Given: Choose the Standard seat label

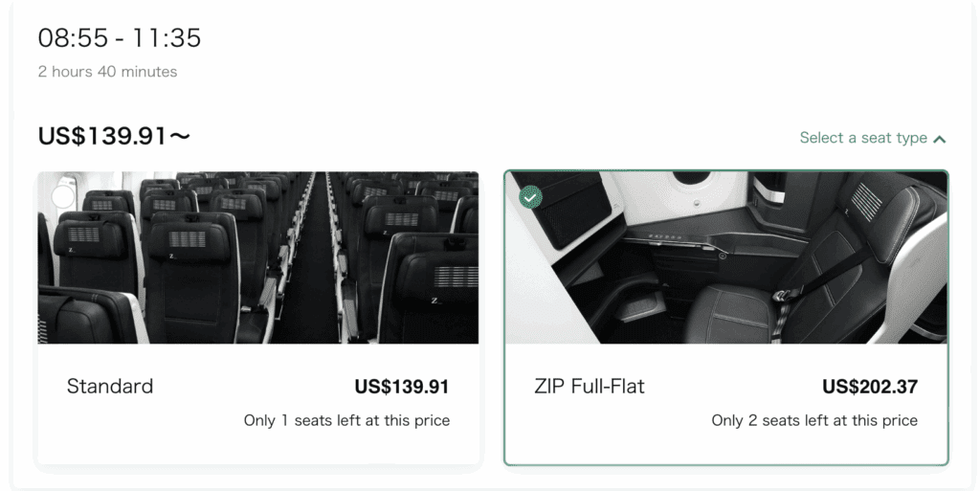Looking at the screenshot, I should pyautogui.click(x=110, y=387).
